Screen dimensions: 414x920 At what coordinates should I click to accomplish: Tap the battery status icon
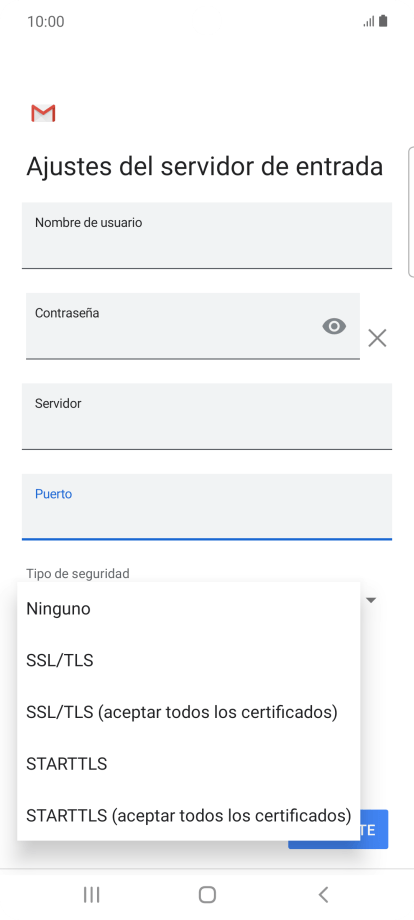[x=383, y=22]
